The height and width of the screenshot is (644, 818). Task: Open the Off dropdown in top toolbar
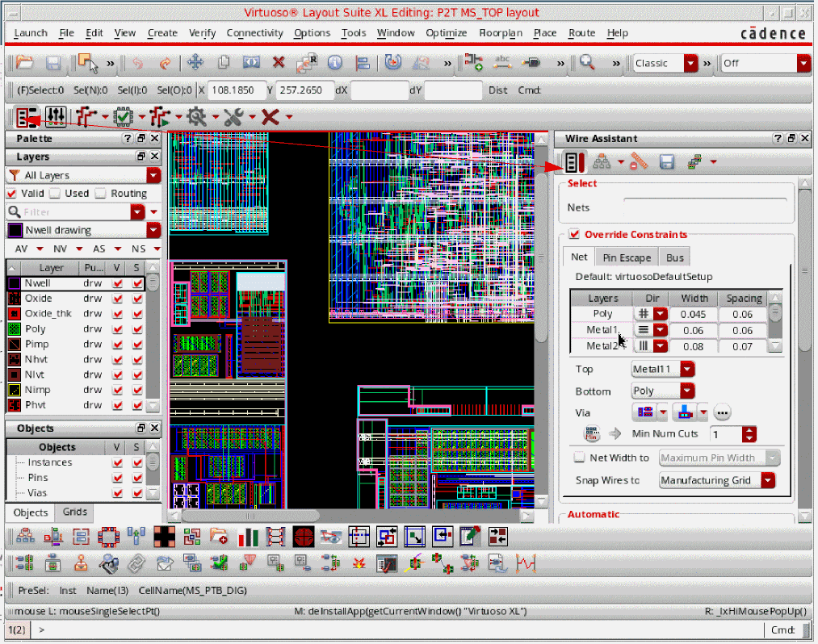click(x=804, y=63)
